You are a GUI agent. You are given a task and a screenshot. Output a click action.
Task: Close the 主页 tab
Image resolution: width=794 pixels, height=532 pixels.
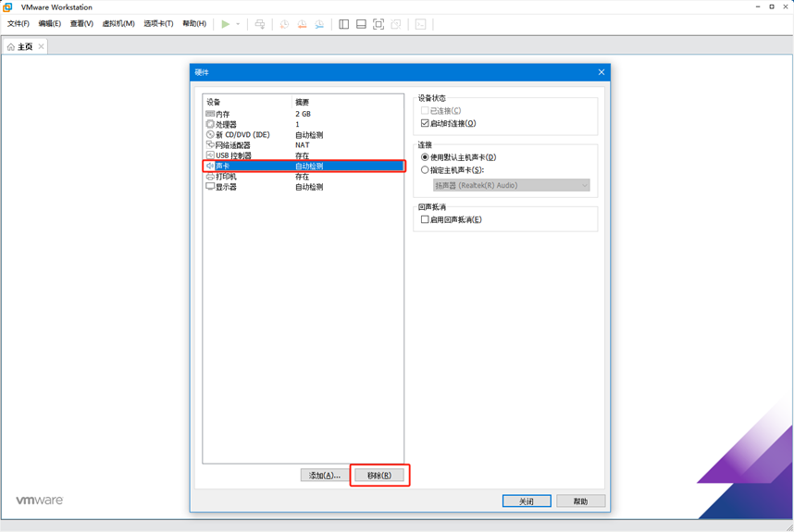(41, 46)
